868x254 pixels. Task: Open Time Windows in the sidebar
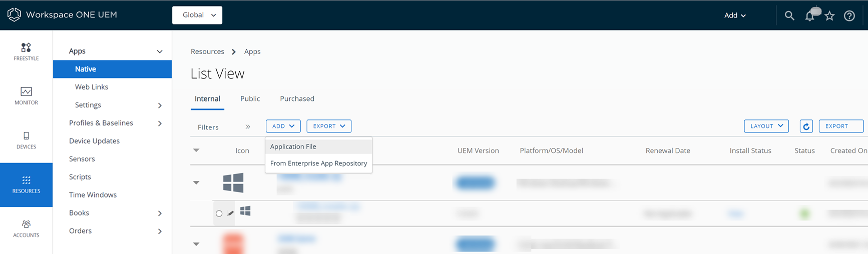[93, 195]
